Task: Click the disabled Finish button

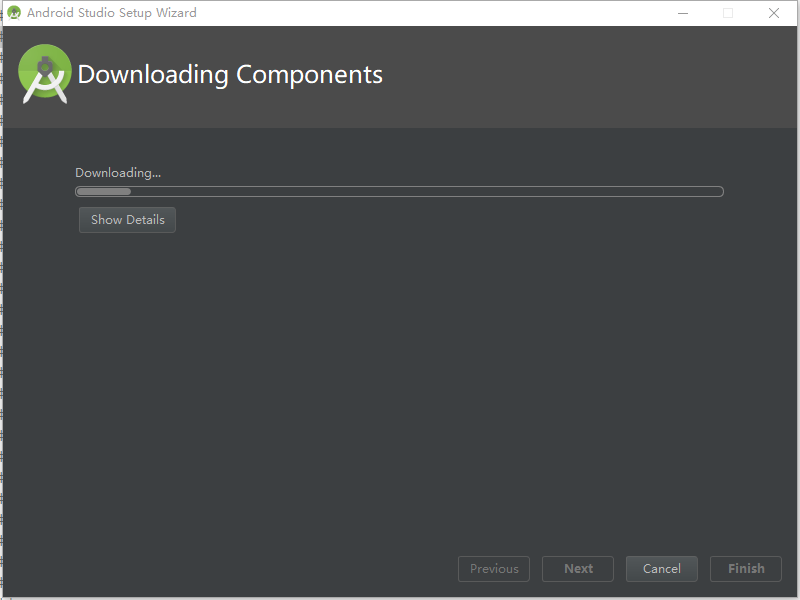Action: pos(745,568)
